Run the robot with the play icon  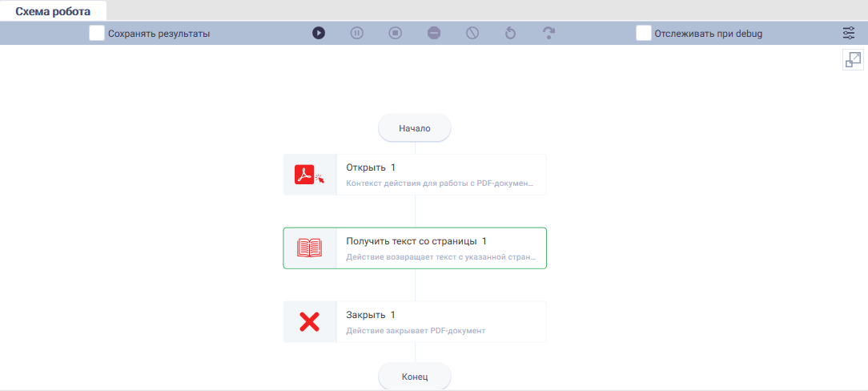click(x=319, y=33)
